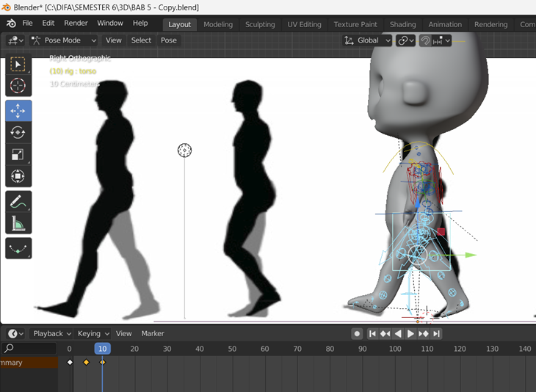Play the animation forward

coord(411,333)
